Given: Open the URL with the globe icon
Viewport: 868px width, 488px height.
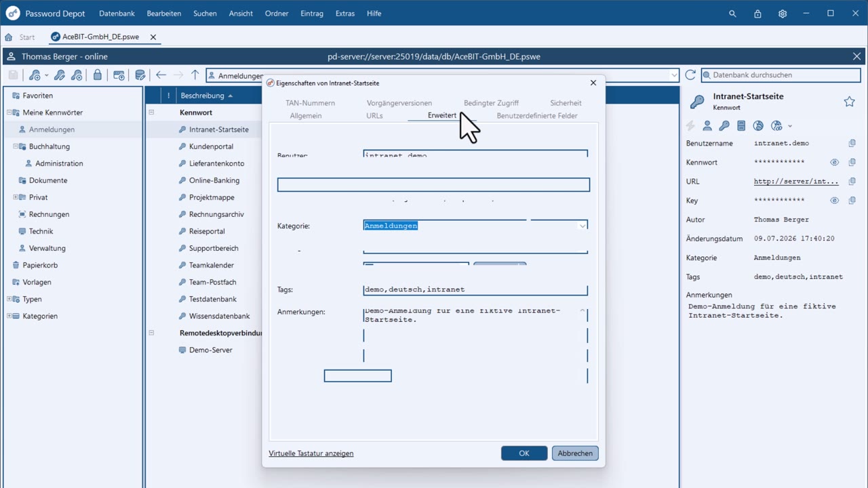Looking at the screenshot, I should 758,125.
